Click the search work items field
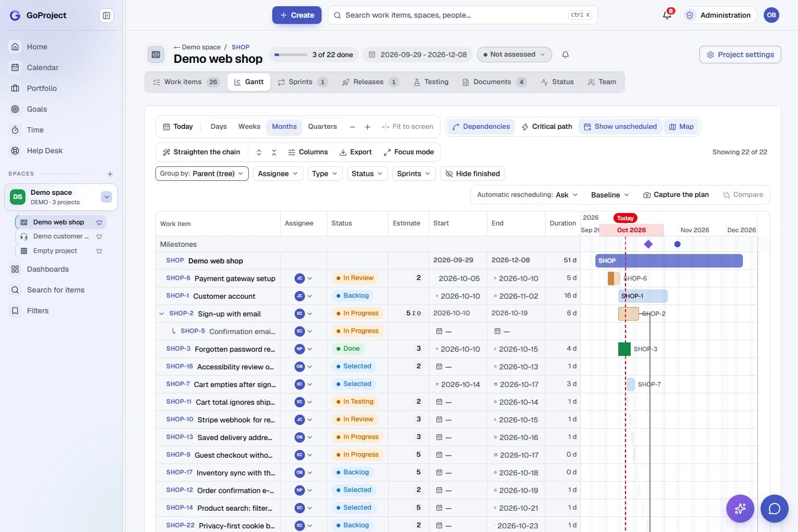798x532 pixels. (x=462, y=15)
